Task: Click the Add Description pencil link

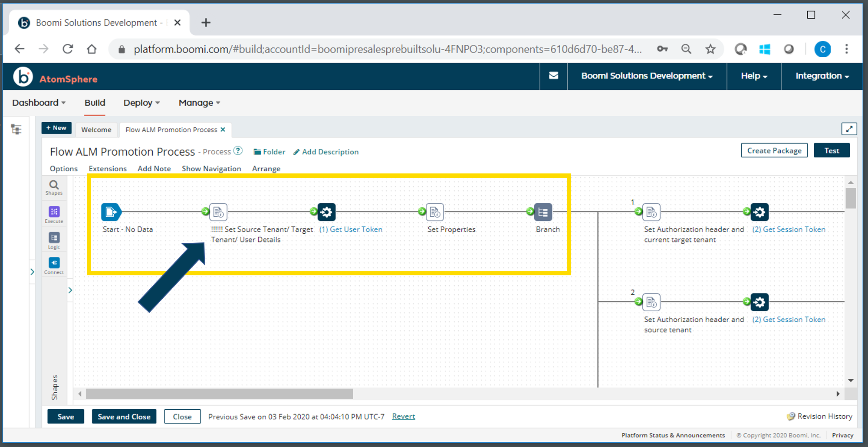Action: click(x=325, y=152)
